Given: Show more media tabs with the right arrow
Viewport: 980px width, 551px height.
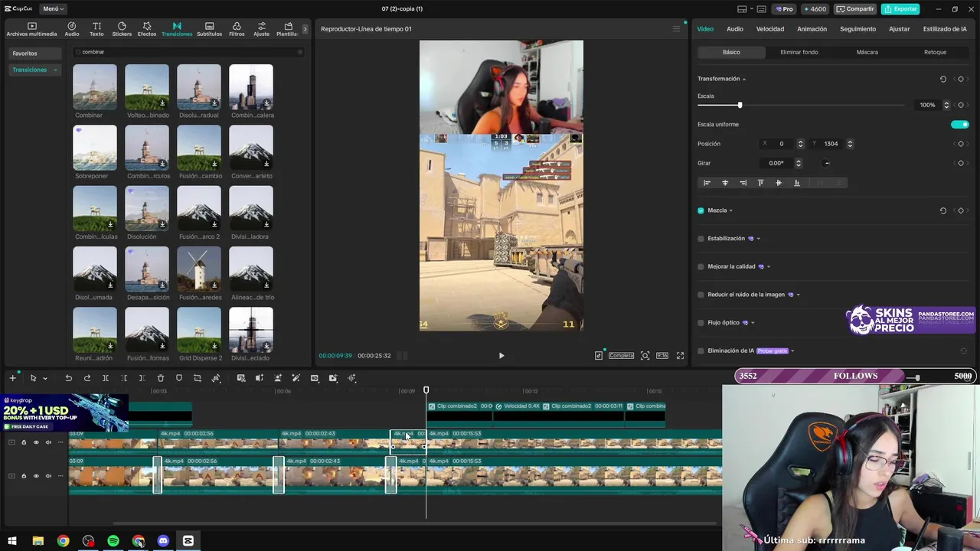Looking at the screenshot, I should coord(305,29).
